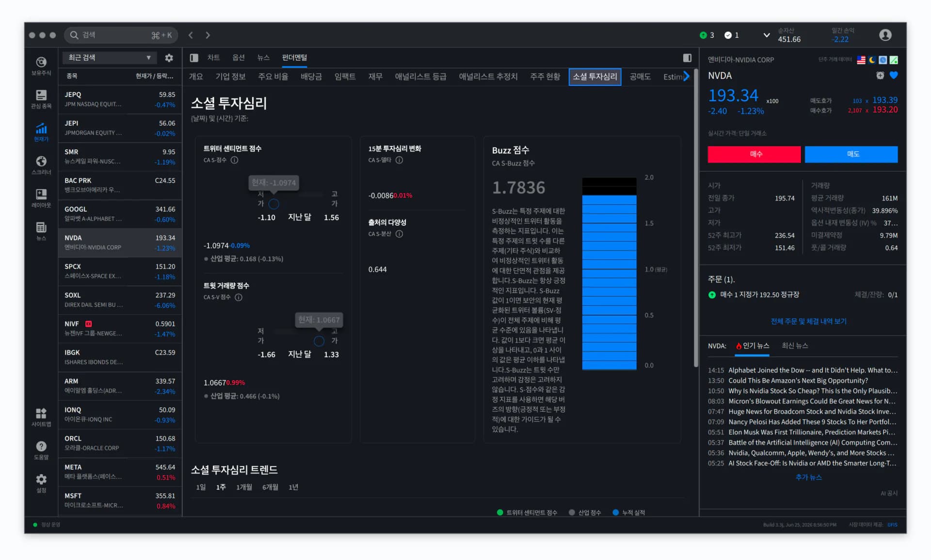Click the watchlist gear settings icon
The height and width of the screenshot is (560, 931).
coord(169,58)
